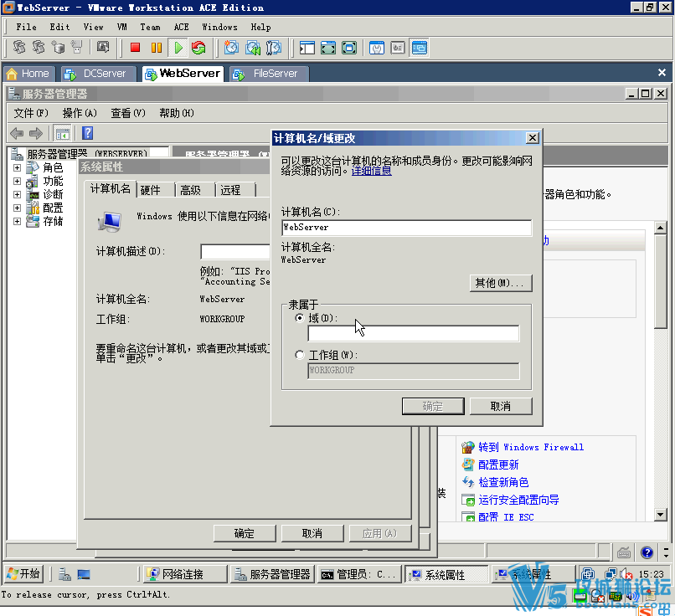Viewport: 675px width, 616px height.
Task: Toggle the VMware sidebar view icon
Action: tap(307, 48)
